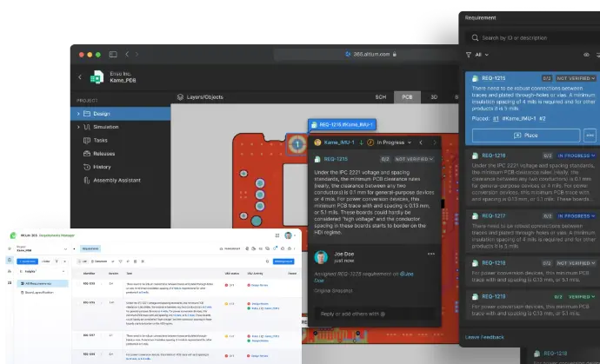Click Requirements Manager app logo icon
Viewport: 600px width, 364px height.
coord(13,235)
